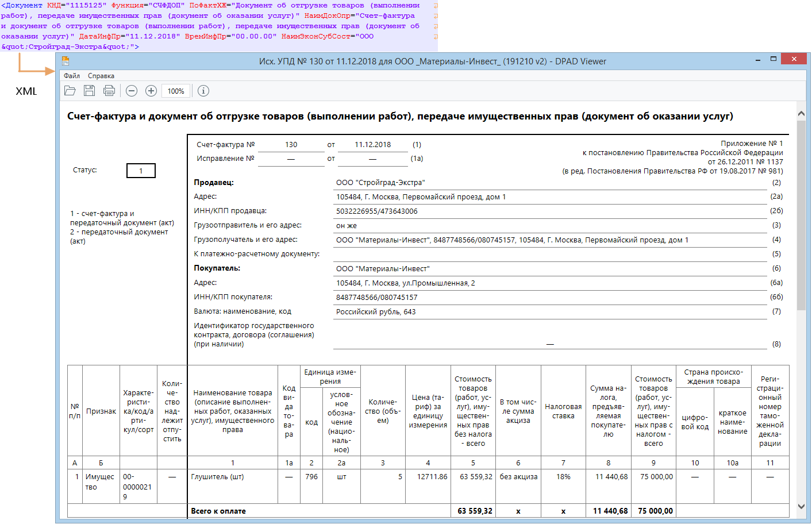The height and width of the screenshot is (524, 812).
Task: Select invoice number 130
Action: click(x=291, y=145)
